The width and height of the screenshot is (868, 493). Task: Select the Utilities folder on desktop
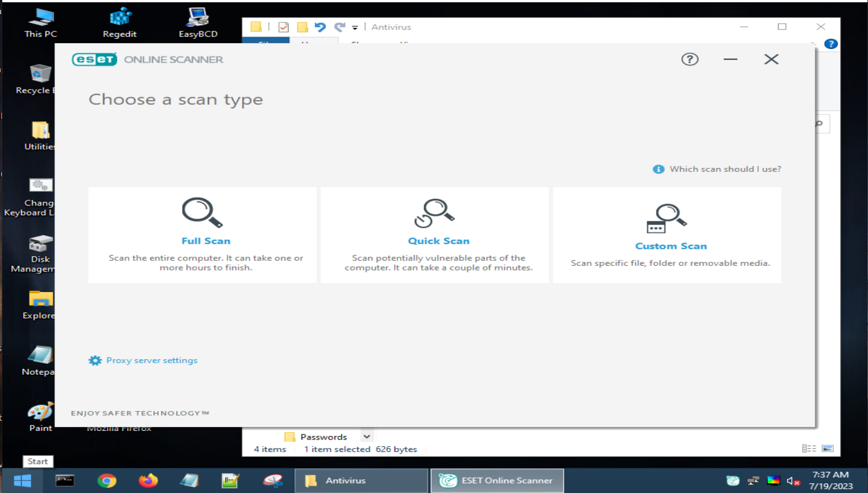point(39,135)
